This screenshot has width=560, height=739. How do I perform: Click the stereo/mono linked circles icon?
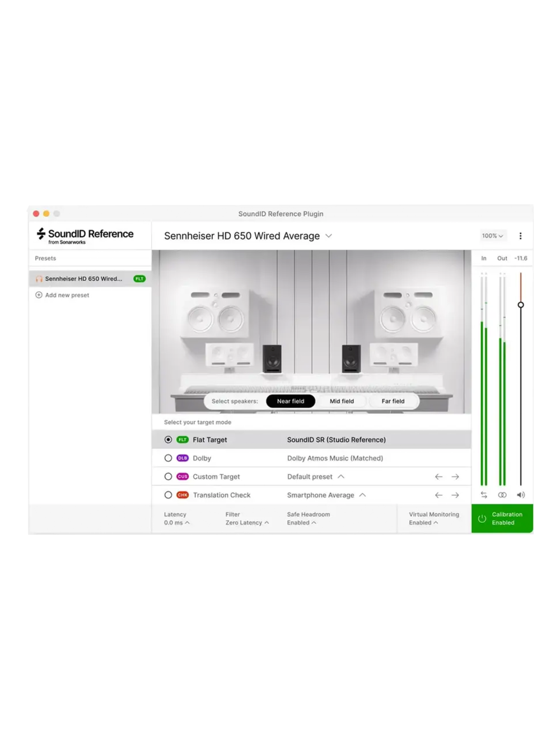(x=502, y=494)
